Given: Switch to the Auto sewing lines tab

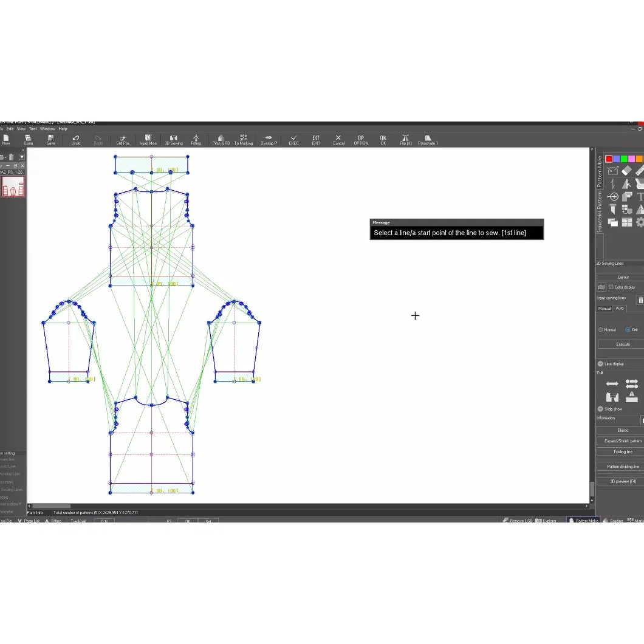Looking at the screenshot, I should pyautogui.click(x=620, y=309).
